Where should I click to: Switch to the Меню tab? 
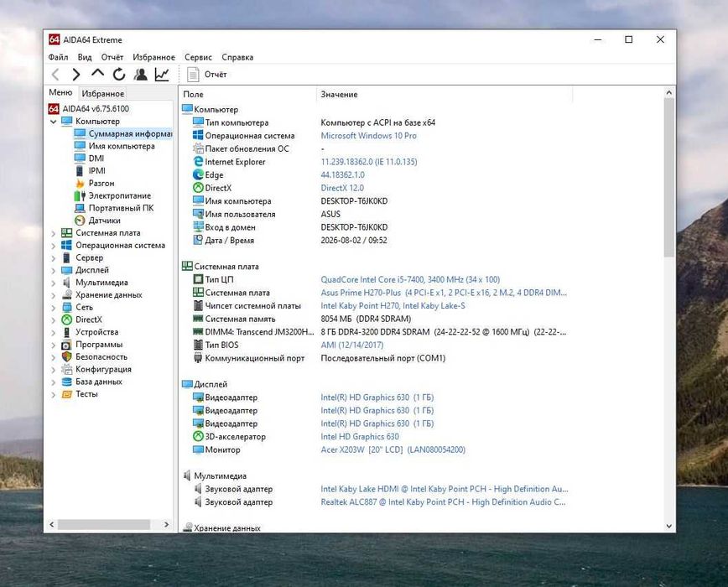pyautogui.click(x=61, y=92)
